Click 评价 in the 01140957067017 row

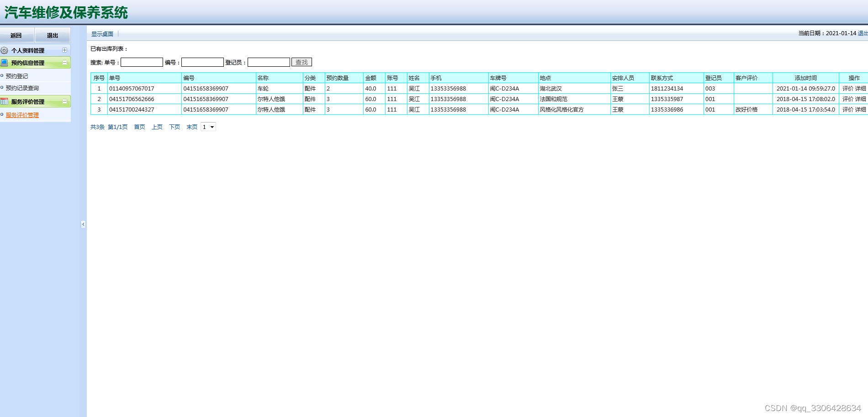(848, 89)
